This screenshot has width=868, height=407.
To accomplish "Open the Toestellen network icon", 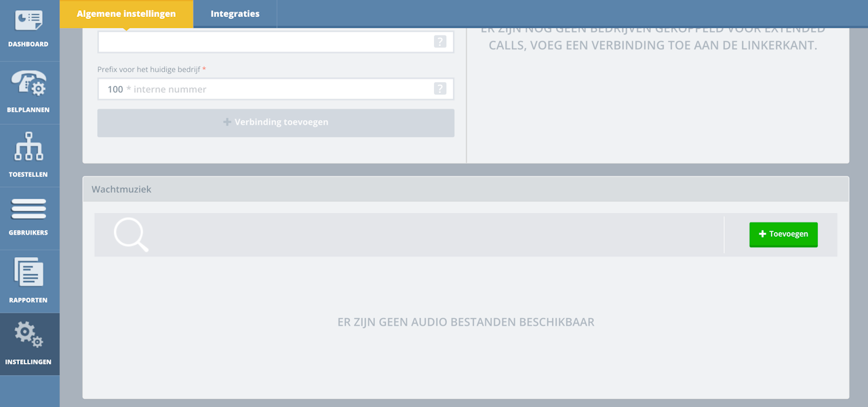I will 28,146.
